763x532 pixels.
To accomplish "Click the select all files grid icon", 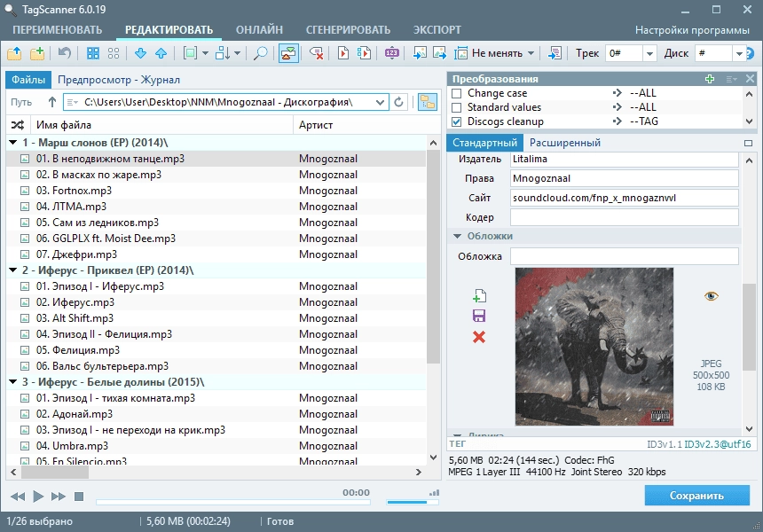I will click(93, 53).
